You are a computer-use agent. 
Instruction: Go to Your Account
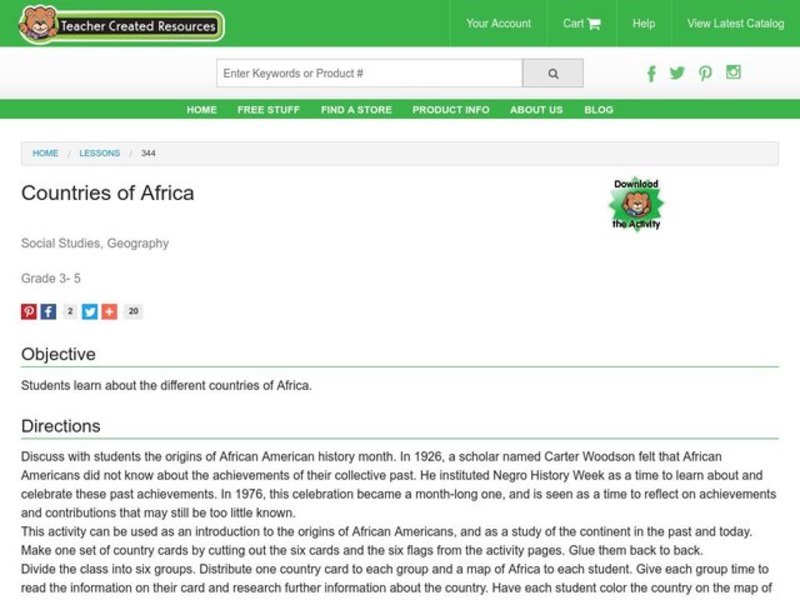click(500, 23)
